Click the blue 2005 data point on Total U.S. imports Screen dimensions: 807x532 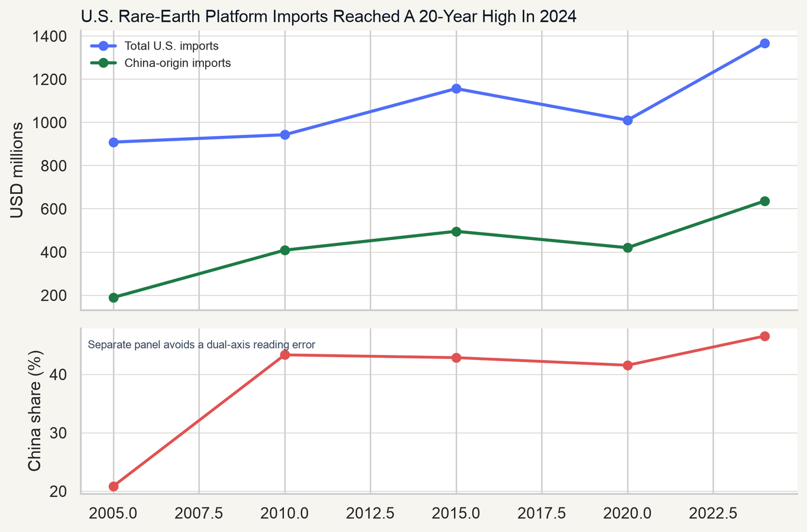click(x=114, y=142)
